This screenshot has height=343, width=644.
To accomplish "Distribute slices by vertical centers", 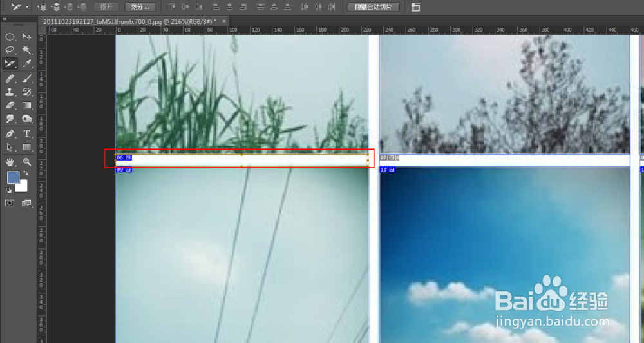I will (x=274, y=6).
